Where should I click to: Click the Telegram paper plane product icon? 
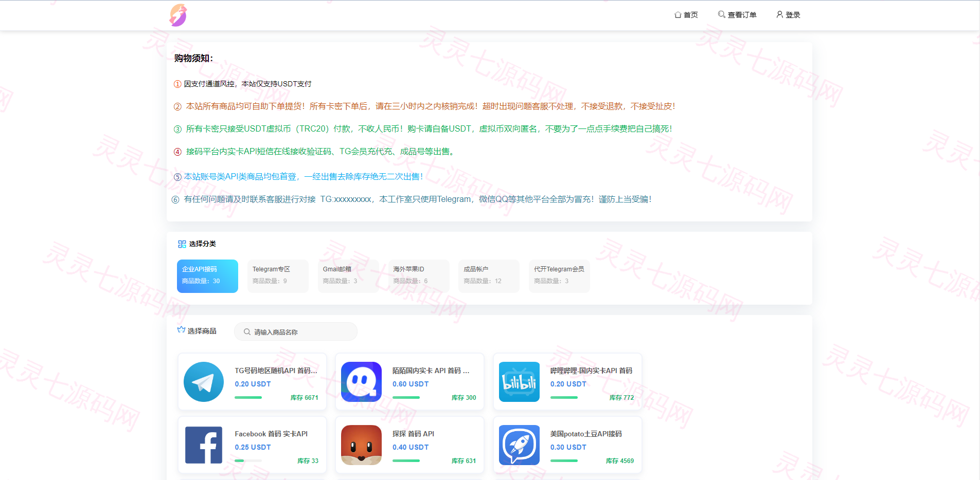[204, 382]
